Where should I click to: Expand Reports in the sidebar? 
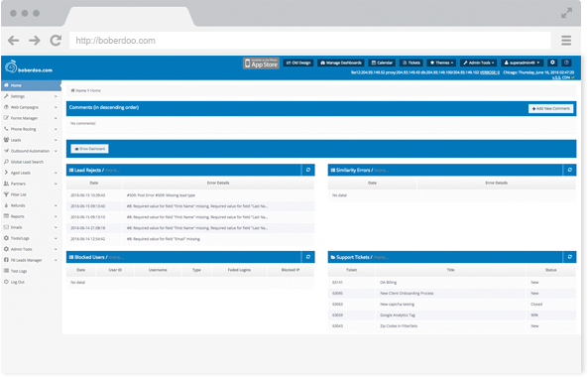31,216
